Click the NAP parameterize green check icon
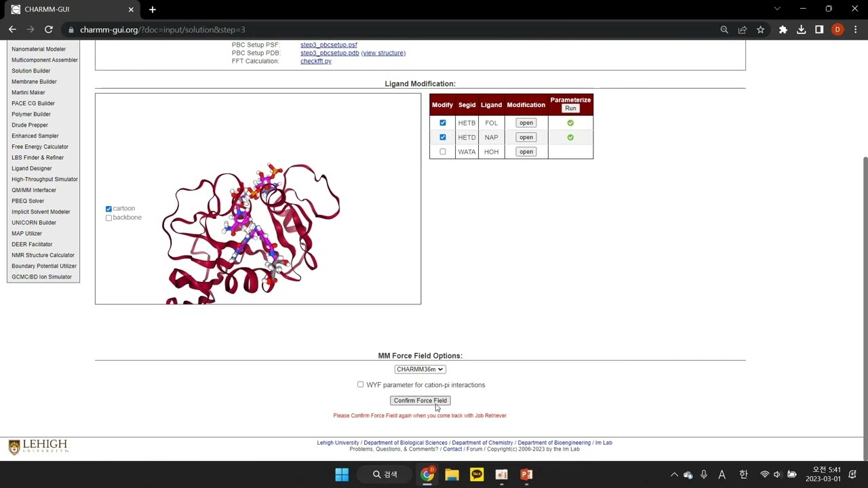 tap(570, 137)
